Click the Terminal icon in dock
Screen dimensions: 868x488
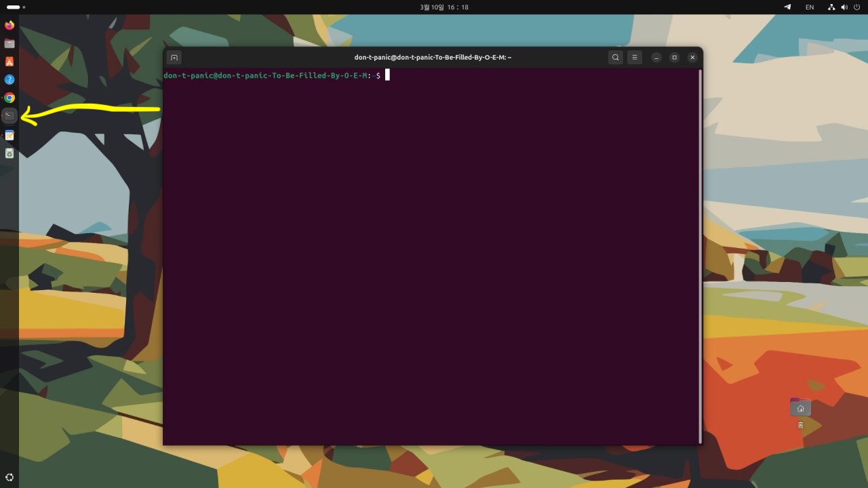[9, 116]
